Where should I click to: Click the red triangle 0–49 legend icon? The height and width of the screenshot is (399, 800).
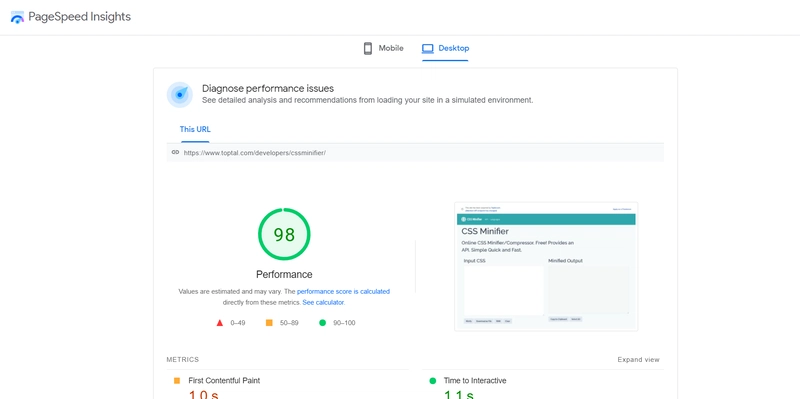click(220, 323)
